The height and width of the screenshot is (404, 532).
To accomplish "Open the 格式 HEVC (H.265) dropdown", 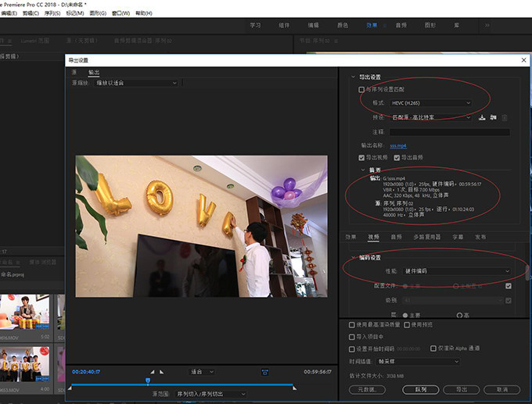I will point(430,102).
